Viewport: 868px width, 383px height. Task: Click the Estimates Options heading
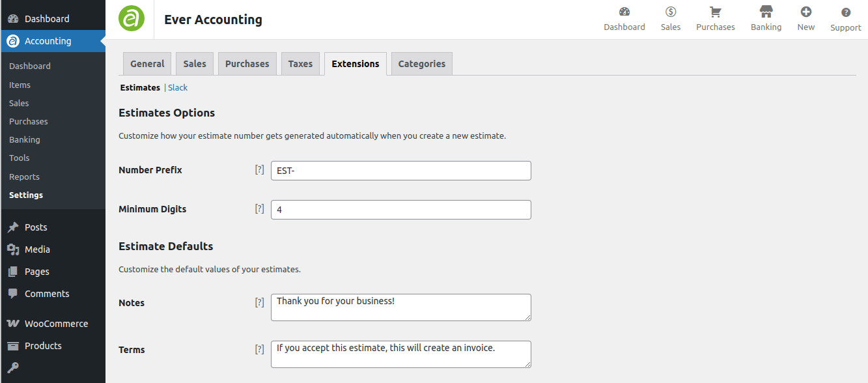[167, 113]
